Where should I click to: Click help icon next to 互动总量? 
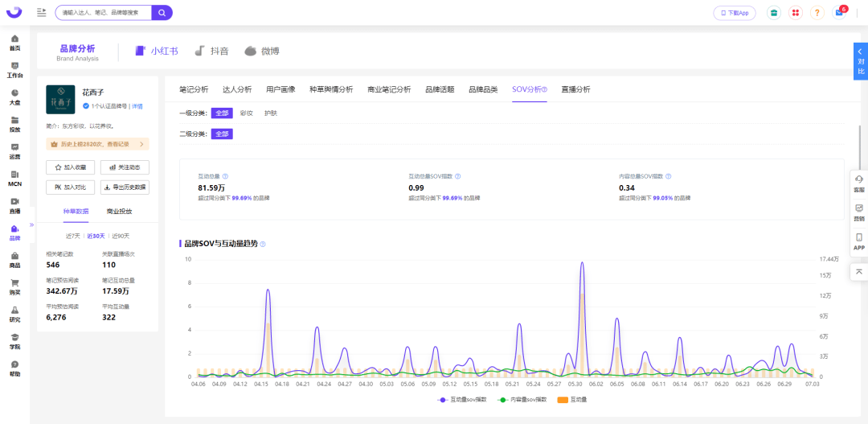225,176
